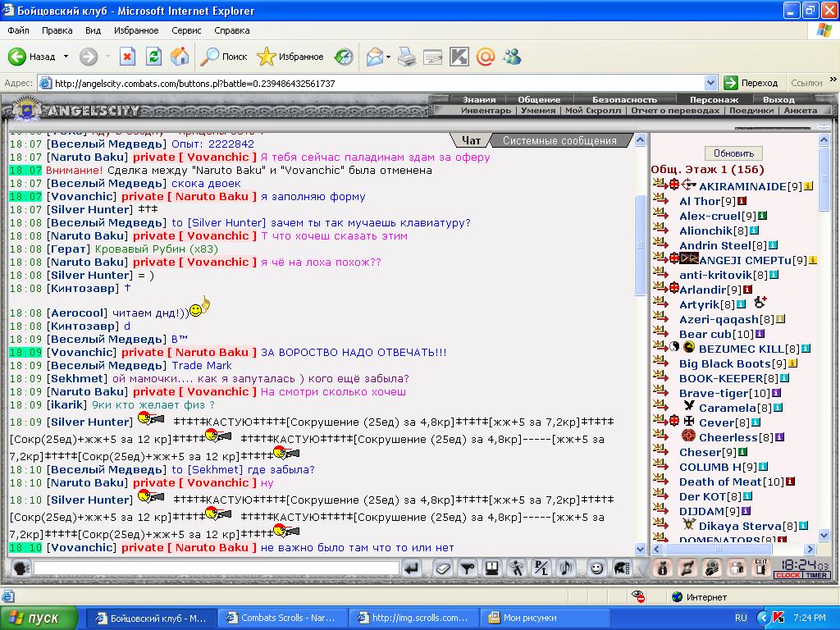Open the Поединки link

click(x=751, y=111)
